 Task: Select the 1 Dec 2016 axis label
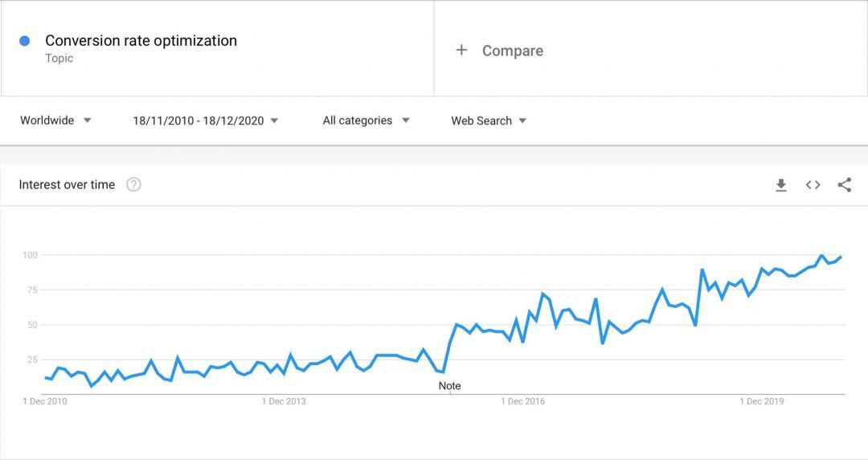(522, 401)
